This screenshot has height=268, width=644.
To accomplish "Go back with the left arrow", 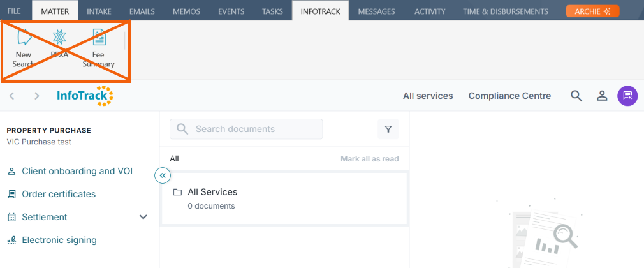I will pos(12,96).
